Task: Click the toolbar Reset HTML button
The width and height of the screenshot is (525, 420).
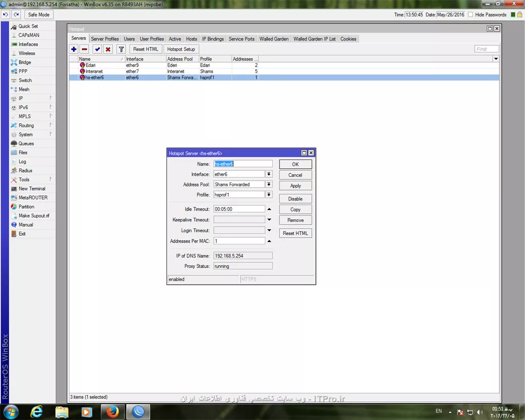Action: tap(146, 49)
